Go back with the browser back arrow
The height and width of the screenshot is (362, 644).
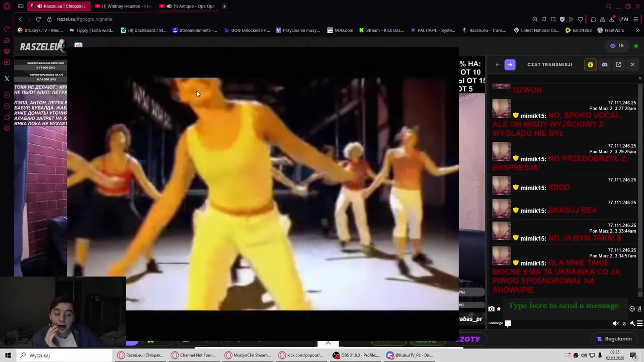20,19
